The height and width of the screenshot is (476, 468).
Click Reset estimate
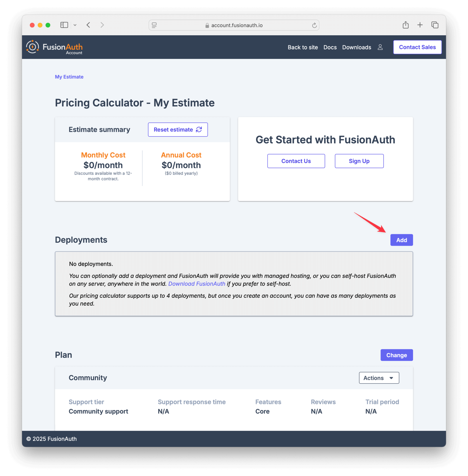point(178,129)
